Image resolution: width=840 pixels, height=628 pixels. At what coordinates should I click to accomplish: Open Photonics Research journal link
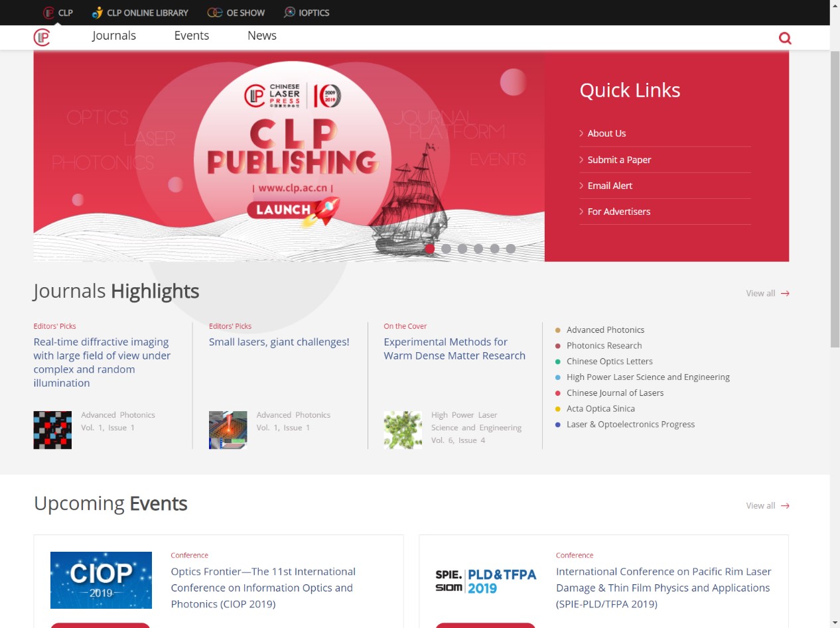pos(604,345)
